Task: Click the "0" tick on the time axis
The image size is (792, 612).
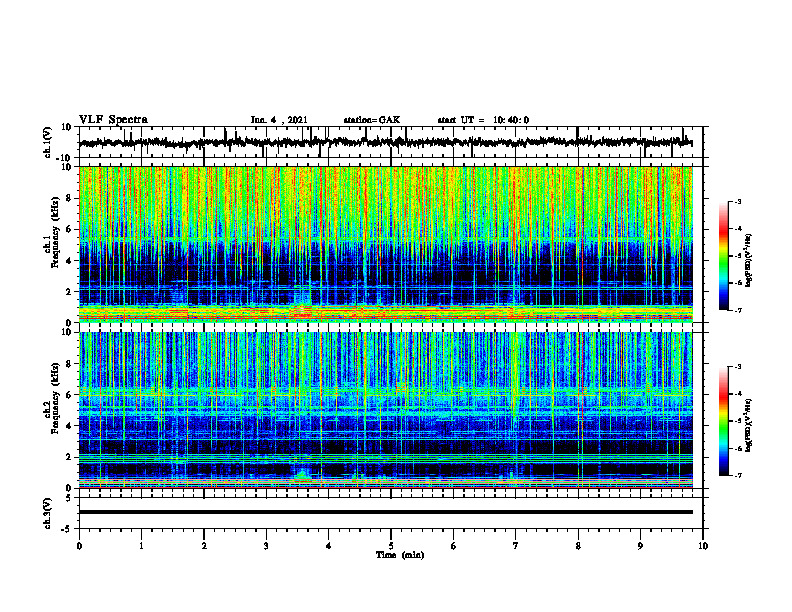Action: coord(79,546)
